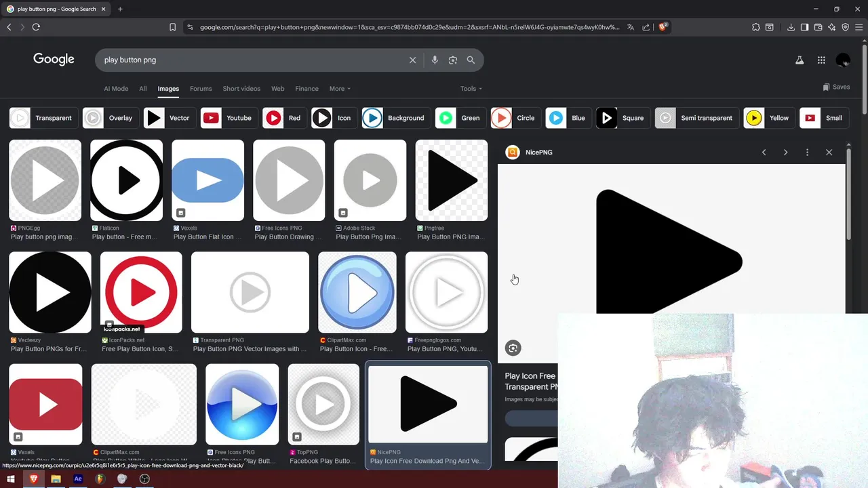Share the page via the address bar share icon
868x488 pixels.
coord(646,27)
